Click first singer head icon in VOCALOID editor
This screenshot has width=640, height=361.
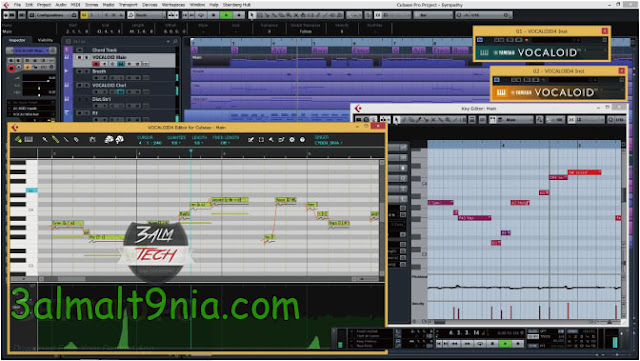[x=109, y=140]
